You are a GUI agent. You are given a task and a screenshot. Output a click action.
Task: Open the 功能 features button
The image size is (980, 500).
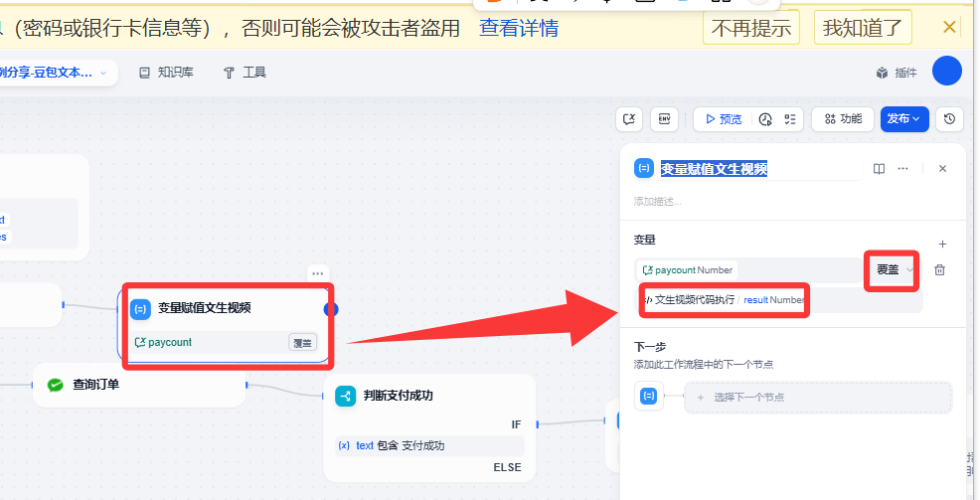(843, 118)
